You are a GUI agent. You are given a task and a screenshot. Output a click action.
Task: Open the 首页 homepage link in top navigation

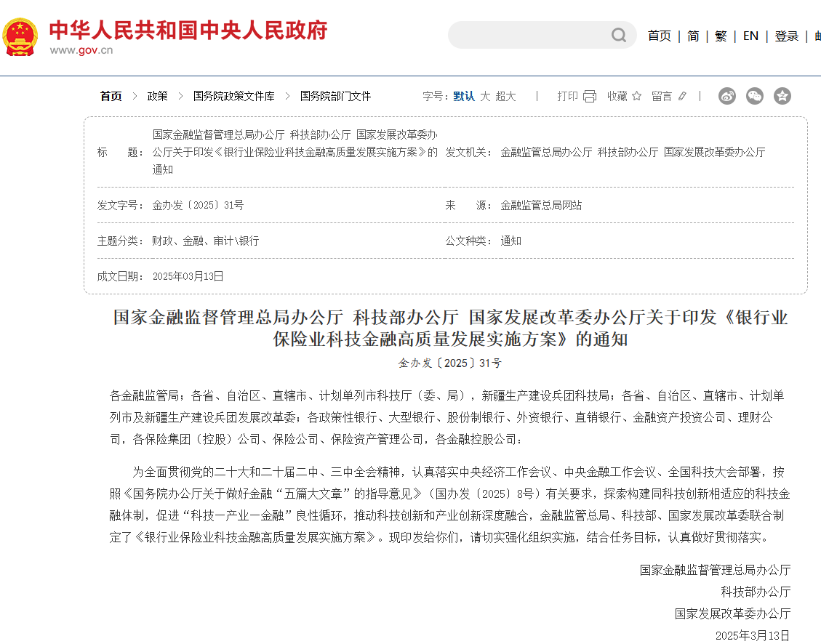(x=659, y=36)
